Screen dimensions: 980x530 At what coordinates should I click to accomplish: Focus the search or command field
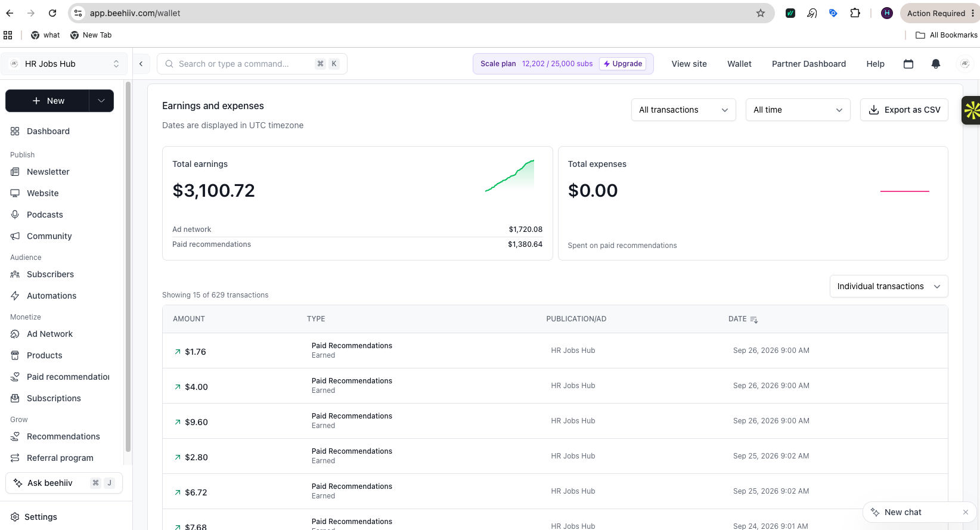(252, 64)
